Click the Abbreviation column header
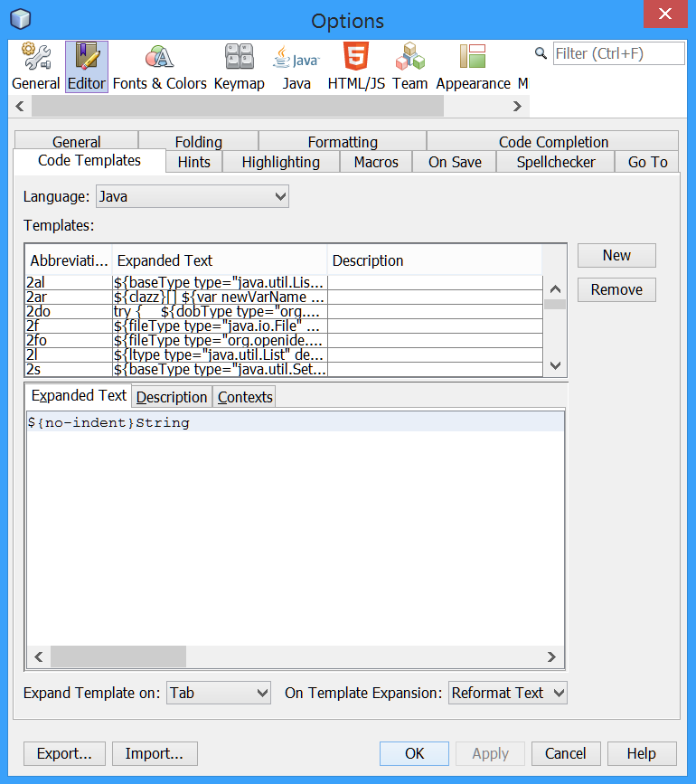Image resolution: width=696 pixels, height=784 pixels. (69, 260)
